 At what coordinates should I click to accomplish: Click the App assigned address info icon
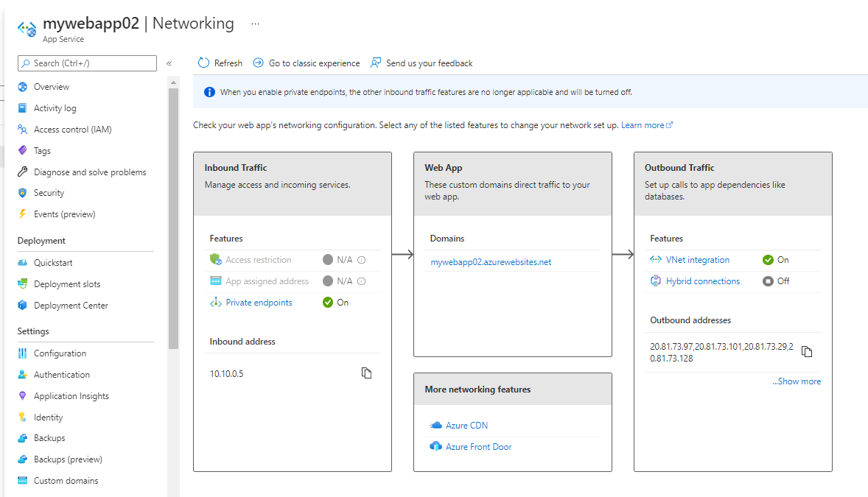362,281
